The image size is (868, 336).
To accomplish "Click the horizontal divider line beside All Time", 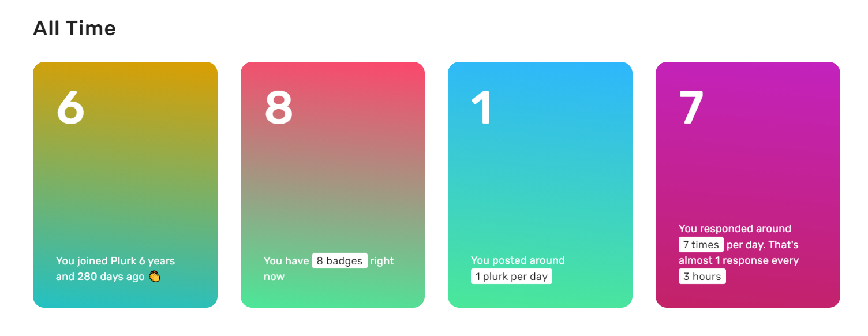I will 467,32.
